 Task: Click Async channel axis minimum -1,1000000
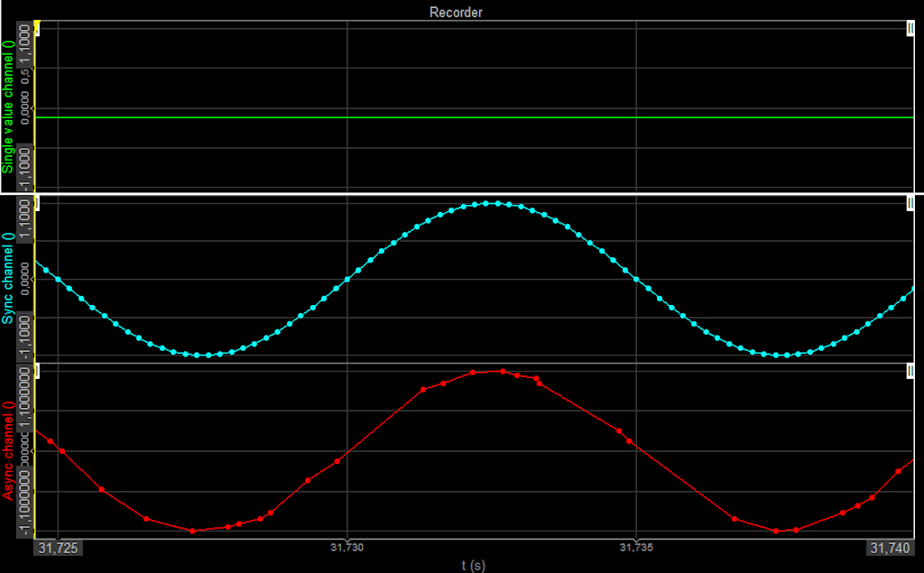click(x=24, y=503)
